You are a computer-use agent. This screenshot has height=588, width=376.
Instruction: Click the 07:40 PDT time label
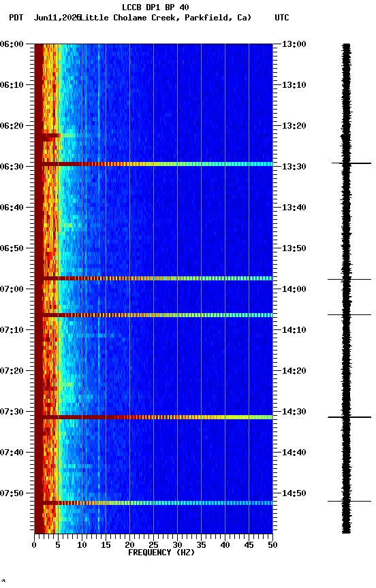12,453
